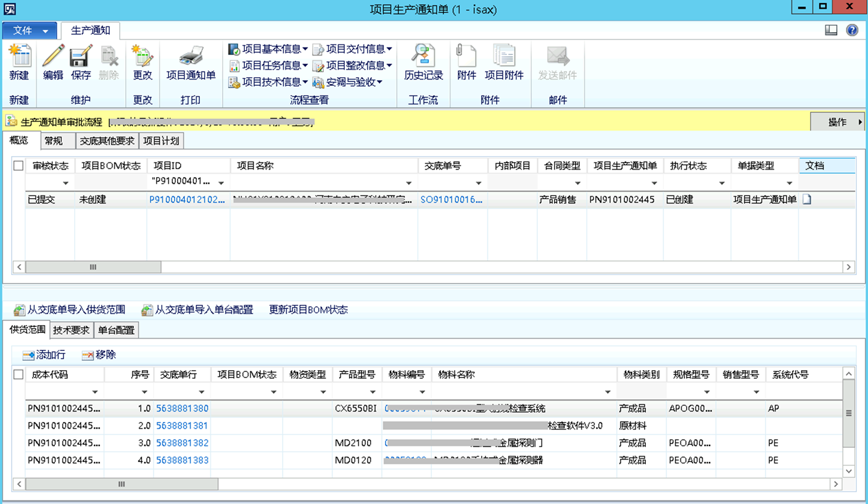
Task: Open the document icon in 文档 column
Action: 807,200
